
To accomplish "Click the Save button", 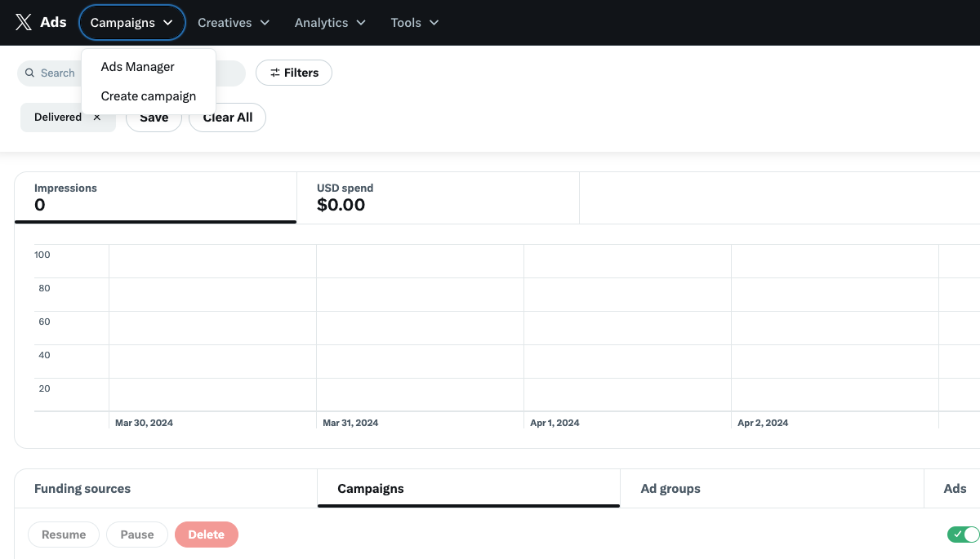I will point(154,117).
